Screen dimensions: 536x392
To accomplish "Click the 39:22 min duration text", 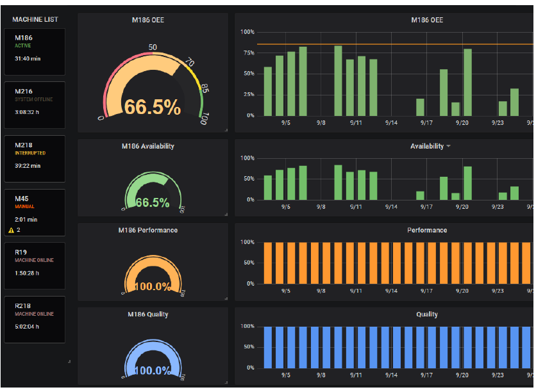I will (28, 166).
